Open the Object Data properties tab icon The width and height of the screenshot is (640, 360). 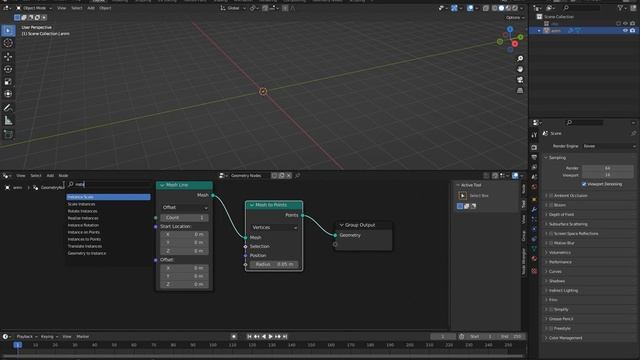[534, 249]
